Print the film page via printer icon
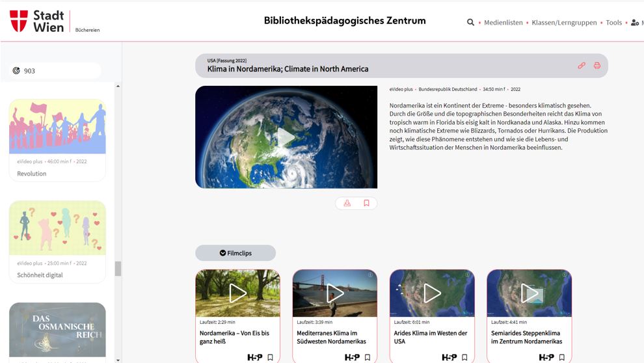This screenshot has width=644, height=363. [x=597, y=66]
